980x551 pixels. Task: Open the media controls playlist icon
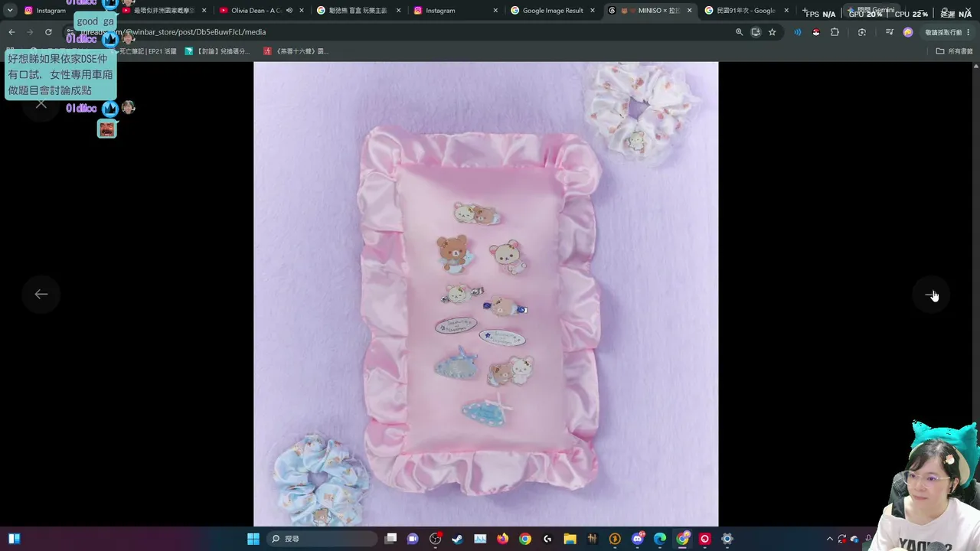[889, 32]
